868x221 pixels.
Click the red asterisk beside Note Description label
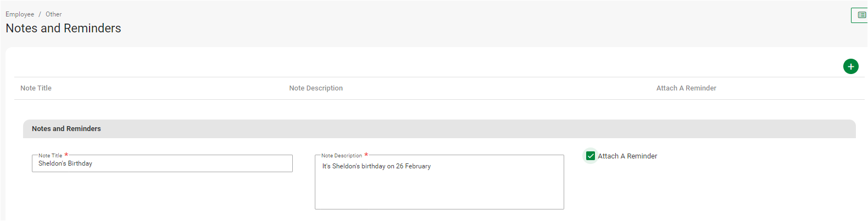366,155
